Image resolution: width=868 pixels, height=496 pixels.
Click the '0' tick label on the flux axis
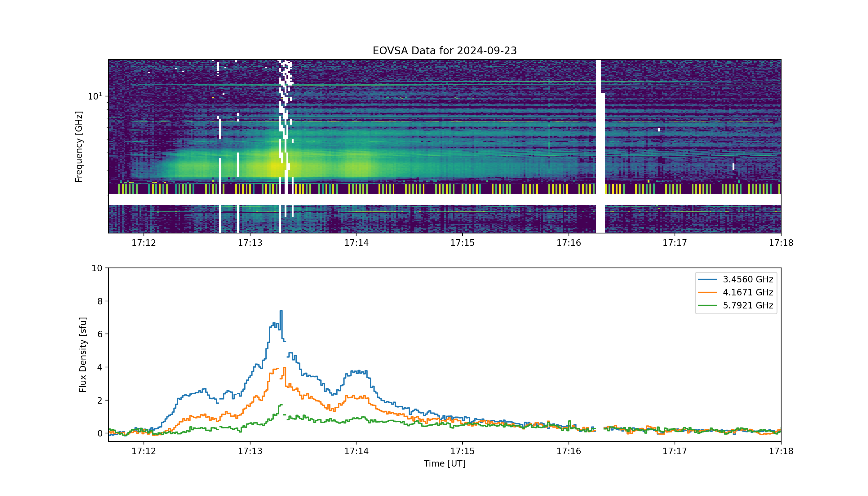pyautogui.click(x=100, y=434)
